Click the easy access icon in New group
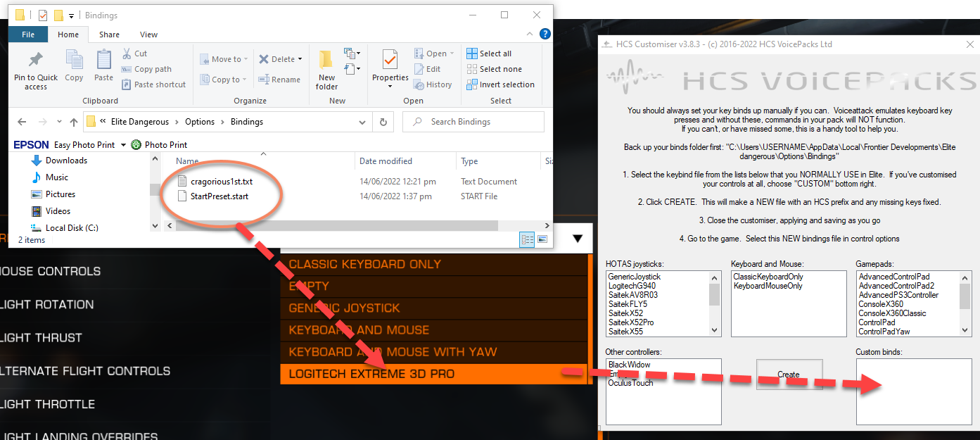 click(x=351, y=70)
